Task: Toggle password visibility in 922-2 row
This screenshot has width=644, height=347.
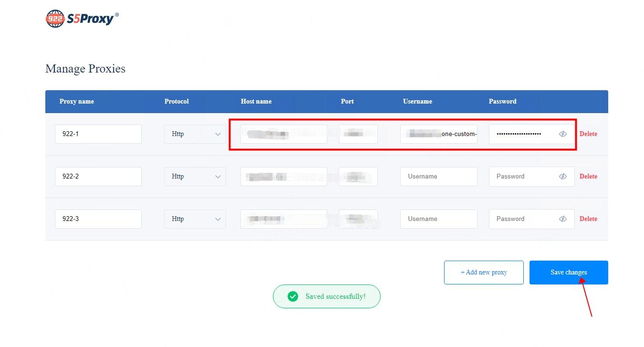Action: click(563, 177)
